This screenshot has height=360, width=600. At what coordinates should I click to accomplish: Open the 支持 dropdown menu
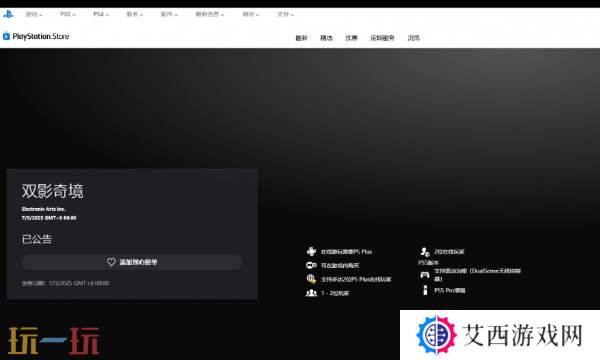(x=285, y=15)
